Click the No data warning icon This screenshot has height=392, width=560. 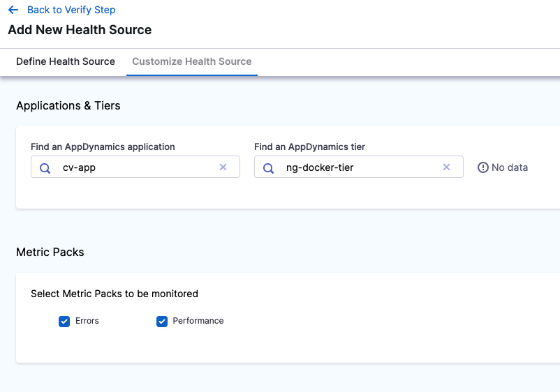pos(483,167)
